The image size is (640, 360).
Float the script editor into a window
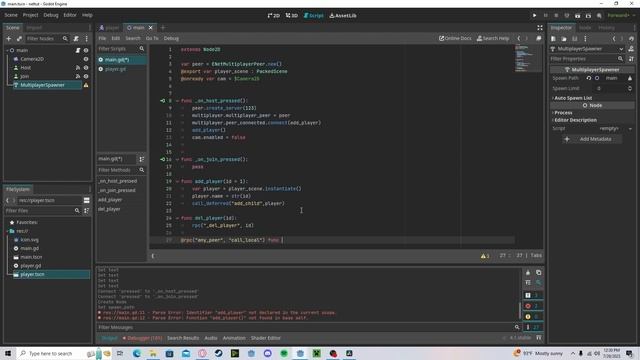(539, 38)
